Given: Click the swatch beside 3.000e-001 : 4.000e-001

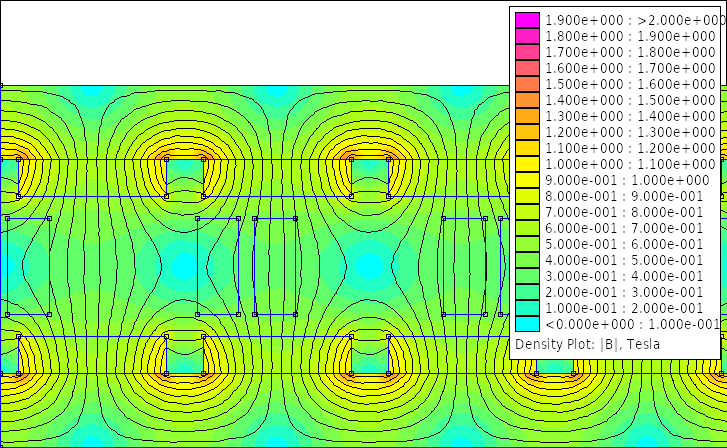Looking at the screenshot, I should click(x=527, y=276).
